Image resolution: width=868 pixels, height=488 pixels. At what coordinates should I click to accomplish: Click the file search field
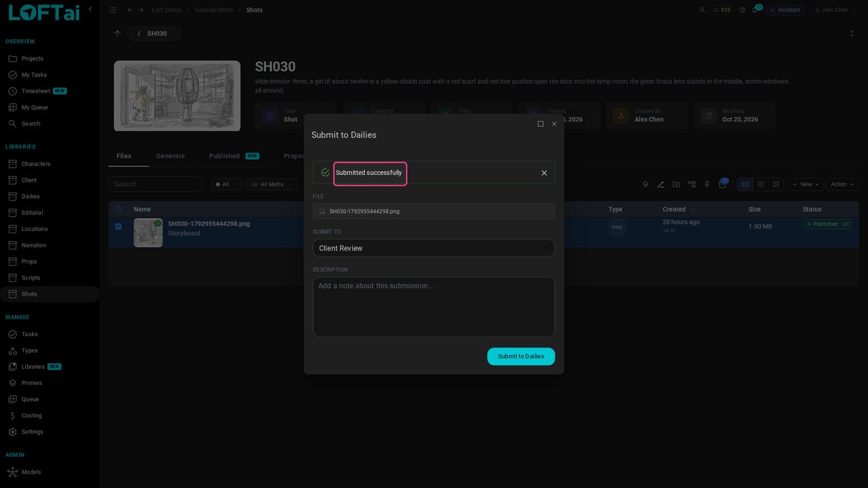pyautogui.click(x=155, y=184)
